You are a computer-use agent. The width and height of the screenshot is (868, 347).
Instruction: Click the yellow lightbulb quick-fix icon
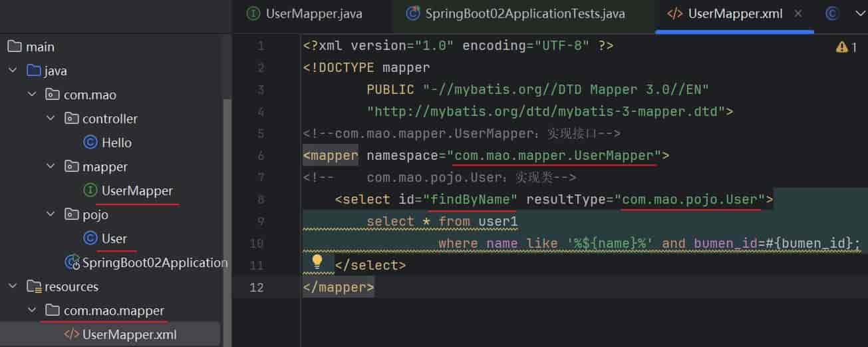point(317,262)
